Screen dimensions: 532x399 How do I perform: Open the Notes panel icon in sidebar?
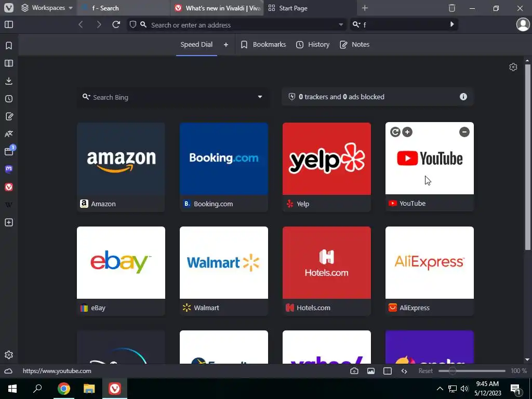pyautogui.click(x=9, y=116)
